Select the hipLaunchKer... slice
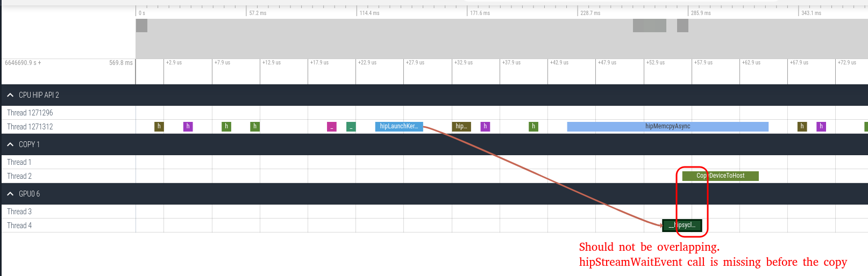 tap(399, 127)
